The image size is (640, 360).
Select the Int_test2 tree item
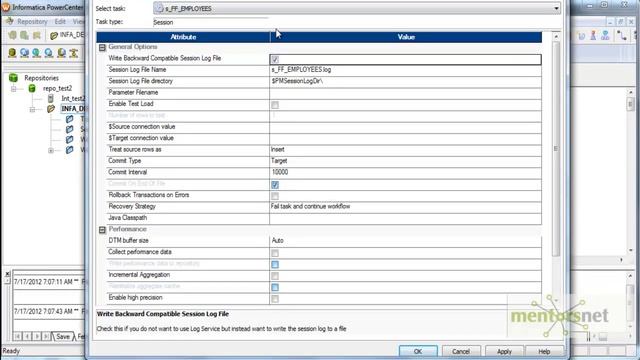(73, 98)
